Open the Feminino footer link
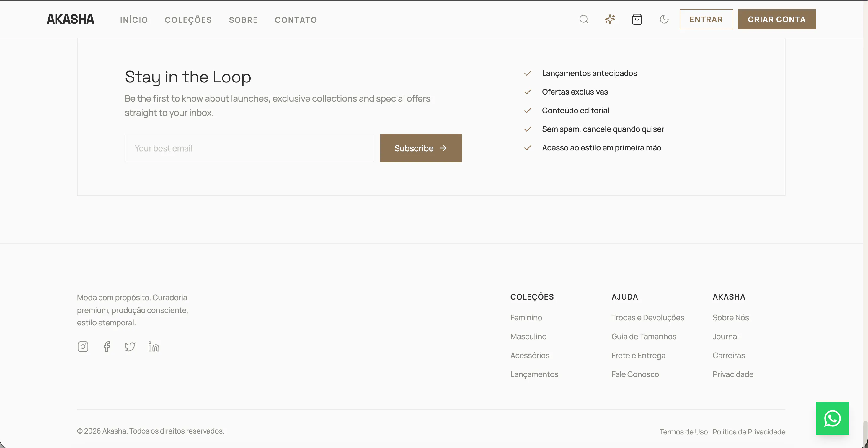The width and height of the screenshot is (868, 448). (x=526, y=317)
